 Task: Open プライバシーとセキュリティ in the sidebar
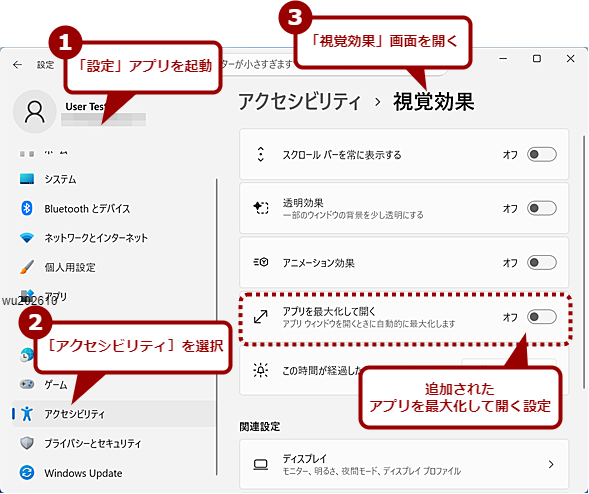click(x=113, y=443)
